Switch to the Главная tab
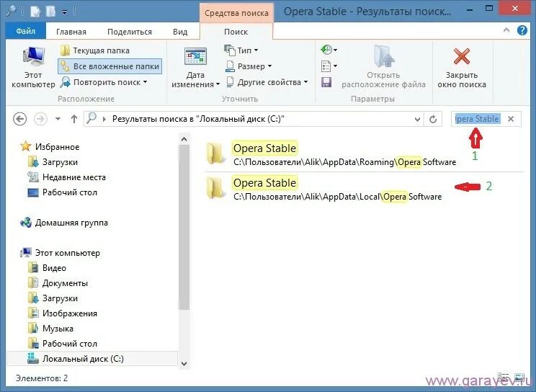Screen dimensions: 536x392 click(71, 32)
